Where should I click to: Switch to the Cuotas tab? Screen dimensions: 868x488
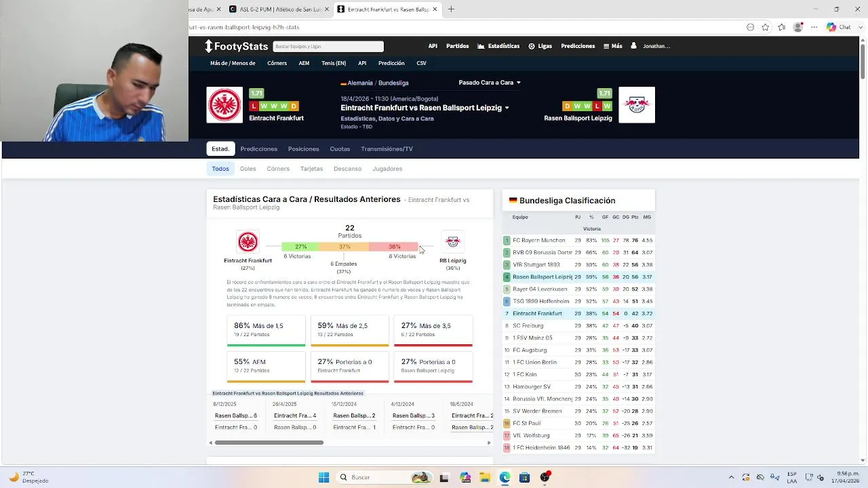pos(340,149)
